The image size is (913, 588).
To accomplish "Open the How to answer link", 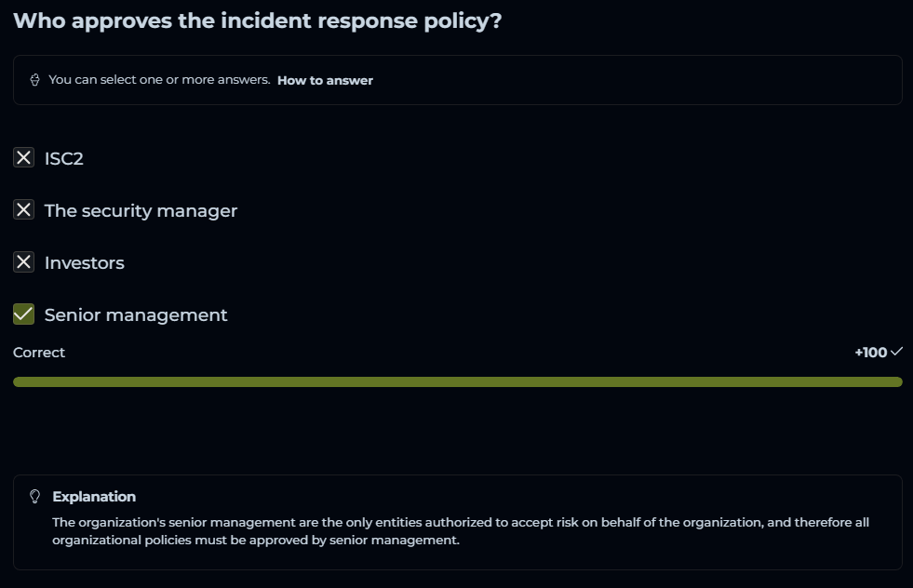I will coord(325,80).
